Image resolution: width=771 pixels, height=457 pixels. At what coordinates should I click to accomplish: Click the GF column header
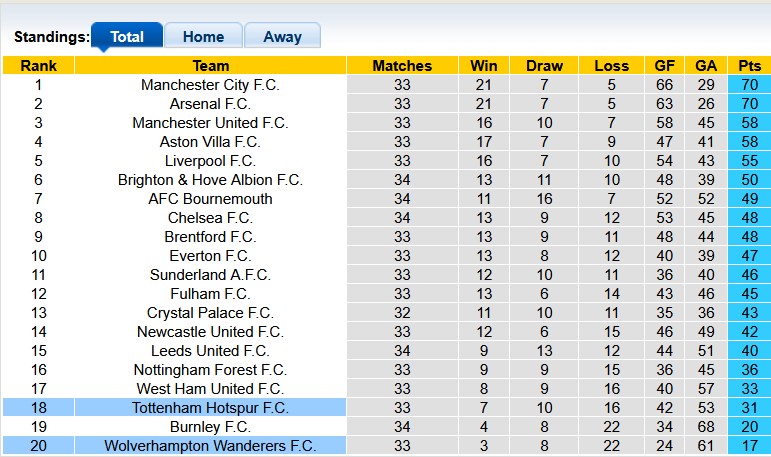pyautogui.click(x=664, y=66)
